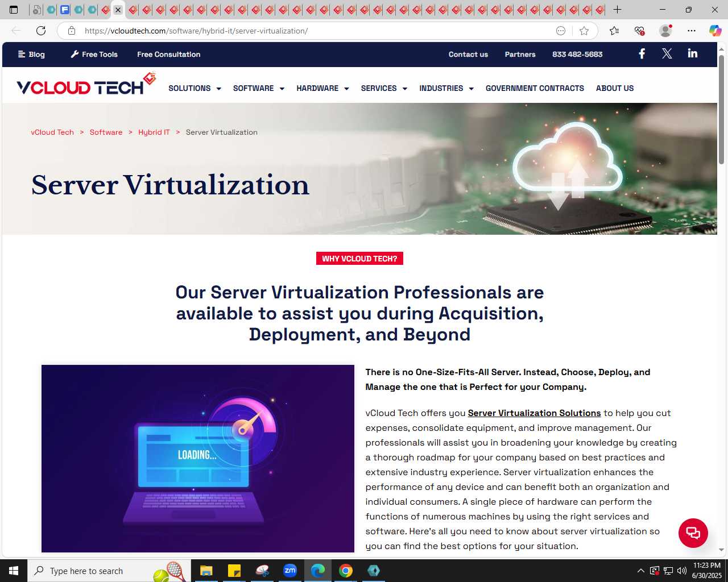Screen dimensions: 728x582
Task: Click the Partners link
Action: 520,55
